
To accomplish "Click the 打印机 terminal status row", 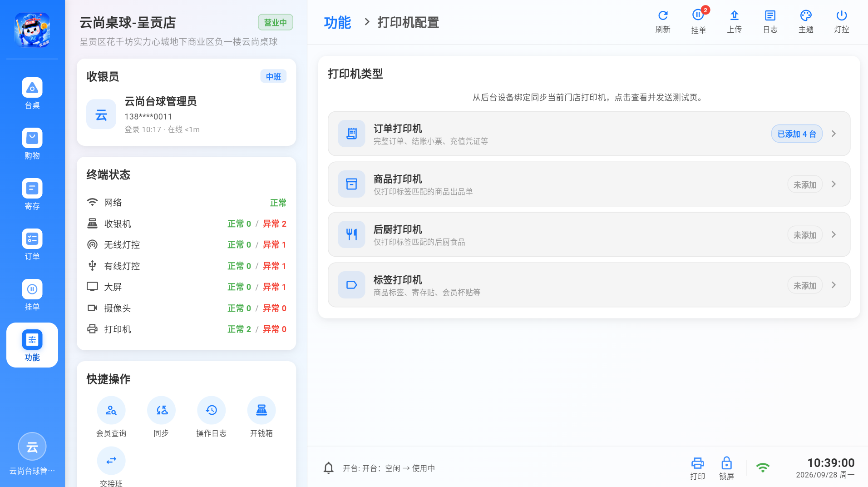I will [x=187, y=329].
